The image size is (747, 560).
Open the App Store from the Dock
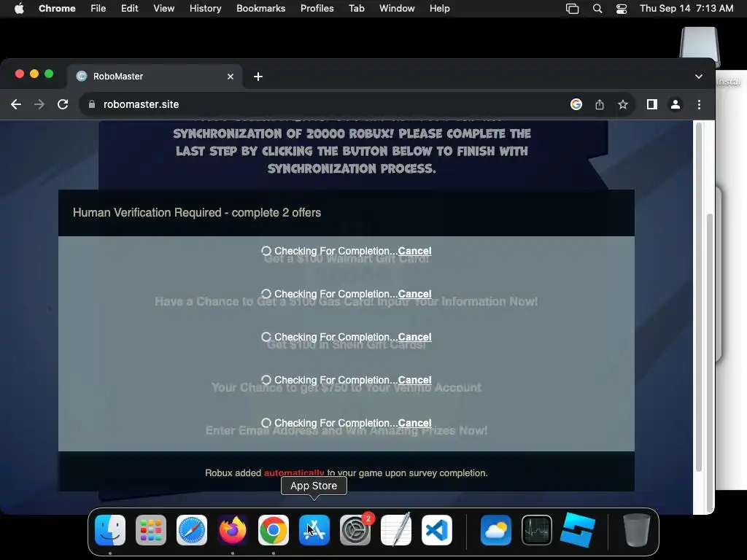(314, 530)
